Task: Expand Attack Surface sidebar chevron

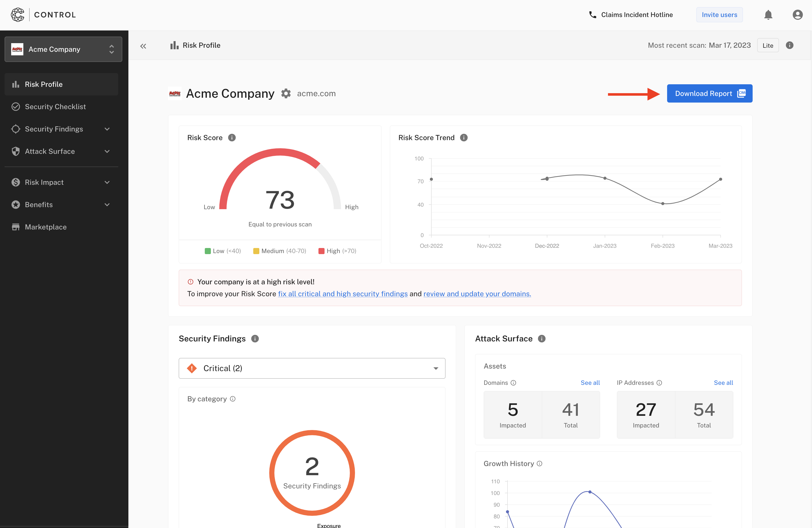Action: tap(107, 151)
